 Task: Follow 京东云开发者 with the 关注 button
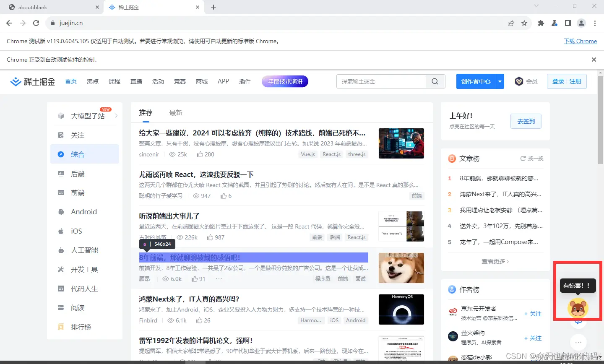[533, 313]
